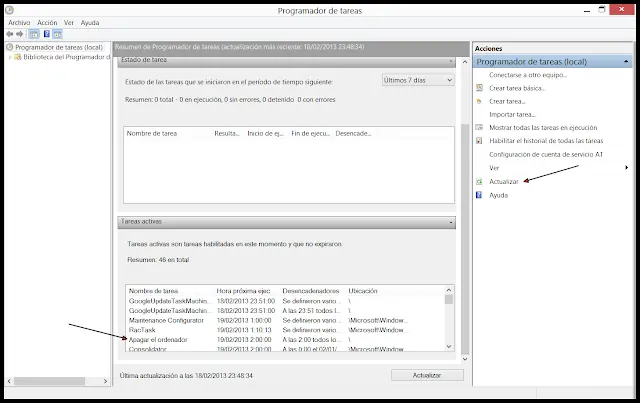Click the blue Ayuda icon in Acciones
The image size is (640, 403).
pos(479,195)
